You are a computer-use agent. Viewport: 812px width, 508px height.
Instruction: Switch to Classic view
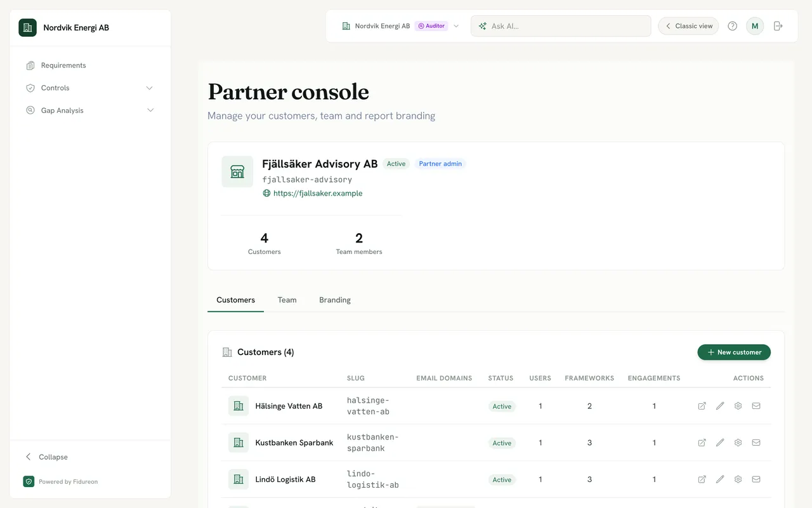(688, 26)
